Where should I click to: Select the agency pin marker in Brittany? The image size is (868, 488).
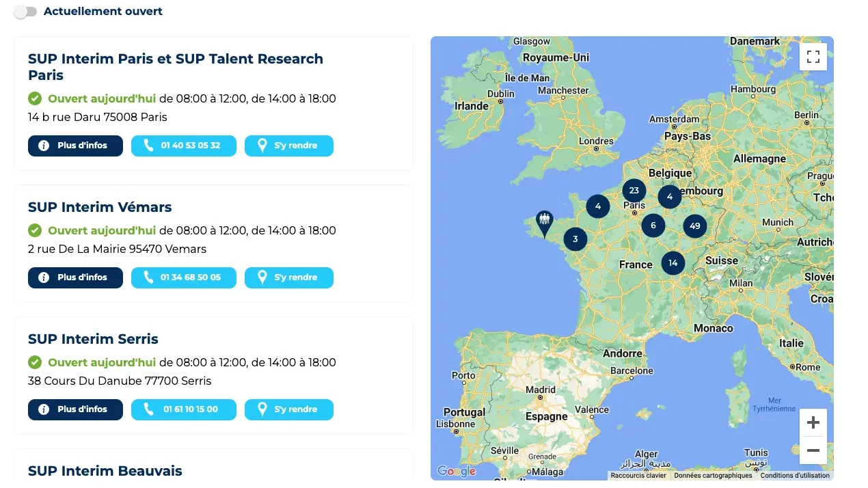tap(544, 224)
